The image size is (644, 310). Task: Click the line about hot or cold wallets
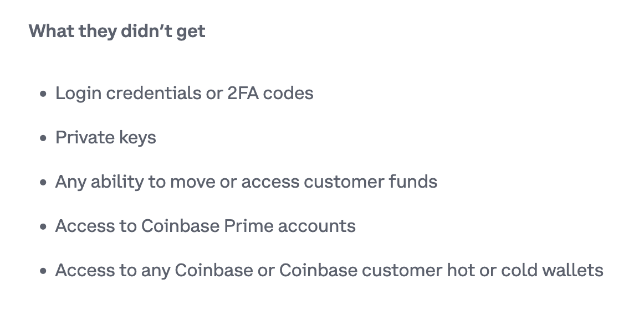click(x=329, y=271)
